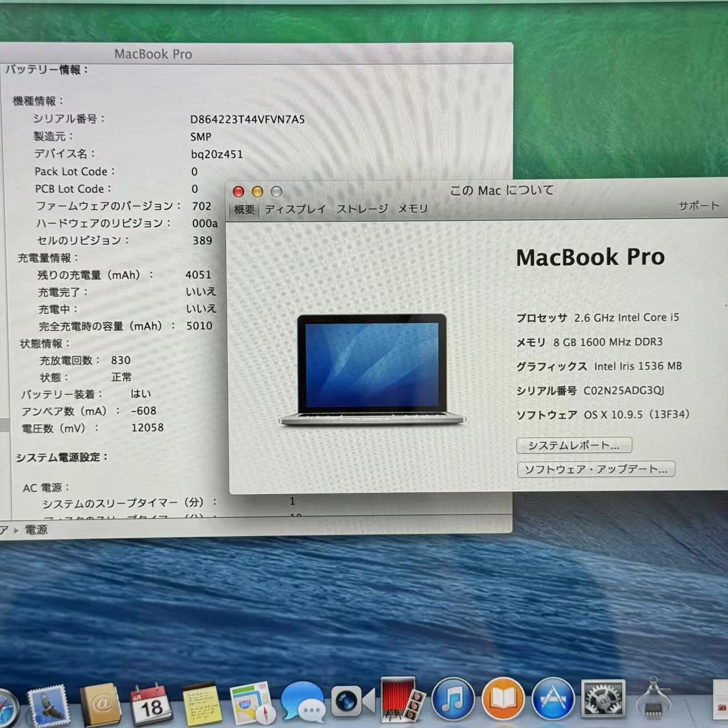Click ソフトウェア・アップデート
728x728 pixels.
(x=596, y=469)
